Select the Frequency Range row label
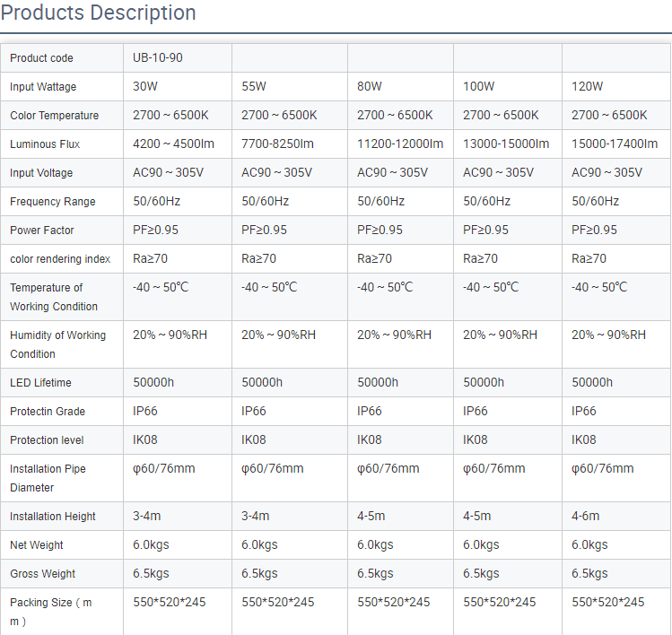This screenshot has height=635, width=672. click(52, 202)
